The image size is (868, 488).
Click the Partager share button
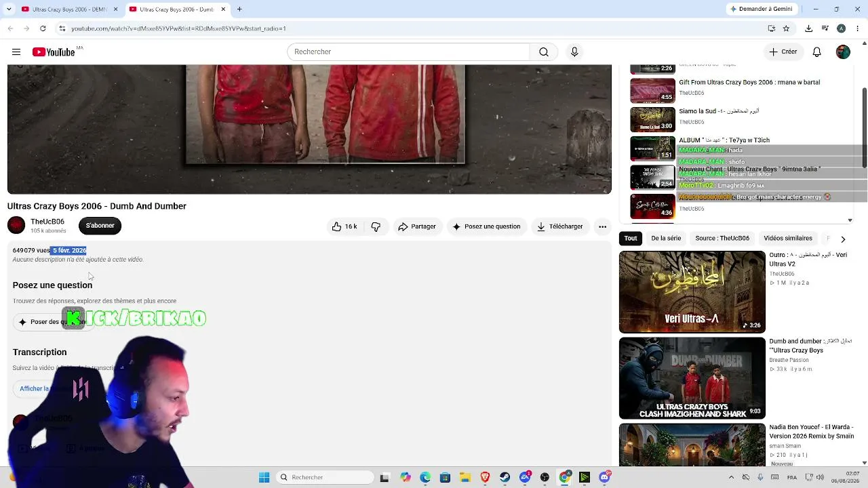417,226
